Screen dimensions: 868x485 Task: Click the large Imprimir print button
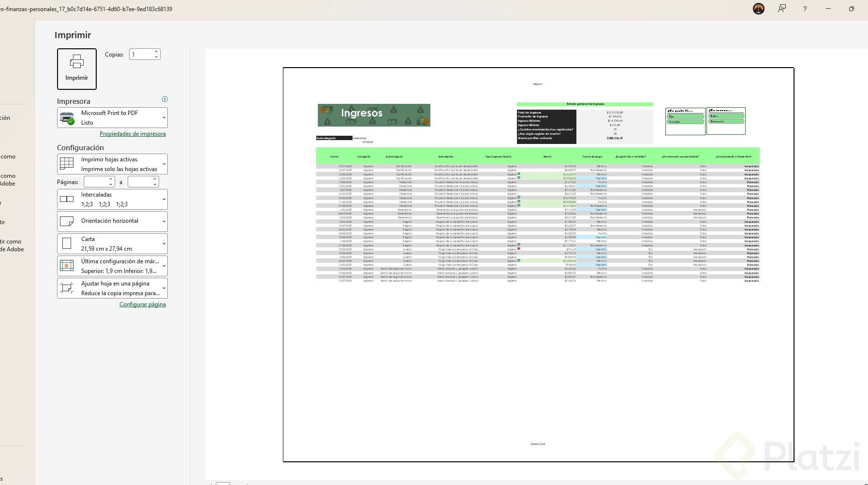77,69
